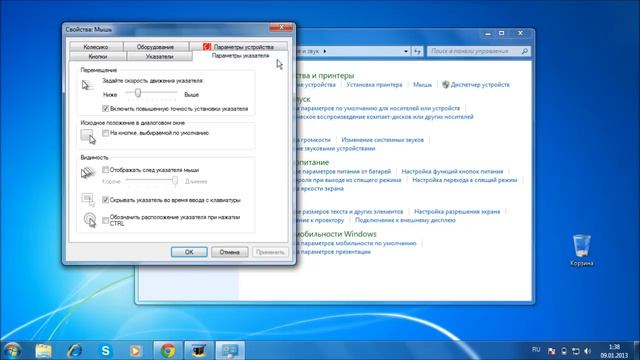
Task: Click 'параметров питания от батарей' link
Action: coord(343,171)
